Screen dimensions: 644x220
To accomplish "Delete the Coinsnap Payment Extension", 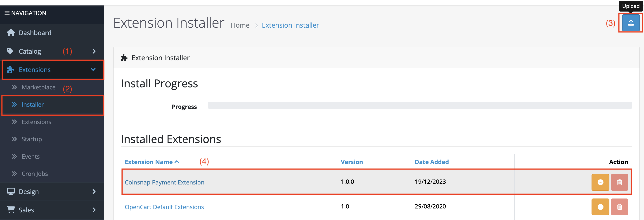I will coord(619,182).
